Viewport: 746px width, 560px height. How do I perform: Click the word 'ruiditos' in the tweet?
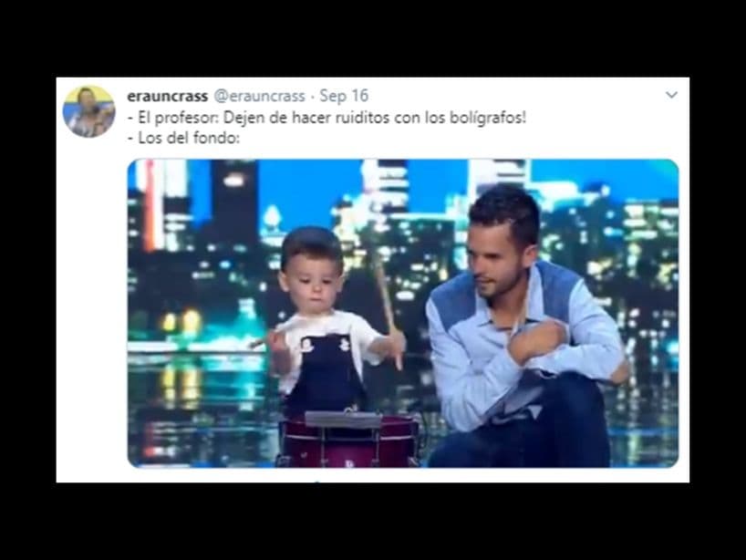[x=362, y=118]
